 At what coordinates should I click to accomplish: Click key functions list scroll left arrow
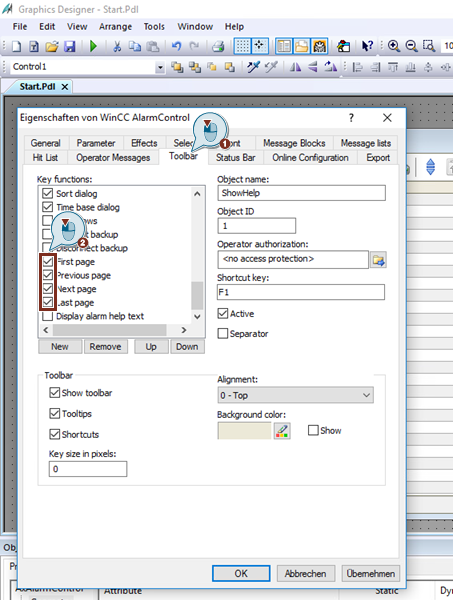[46, 330]
